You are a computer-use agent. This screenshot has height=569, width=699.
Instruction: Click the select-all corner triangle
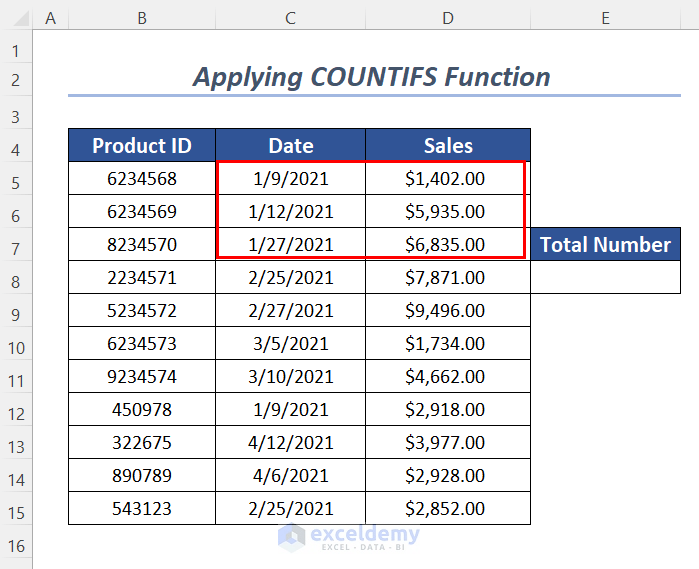(x=21, y=19)
